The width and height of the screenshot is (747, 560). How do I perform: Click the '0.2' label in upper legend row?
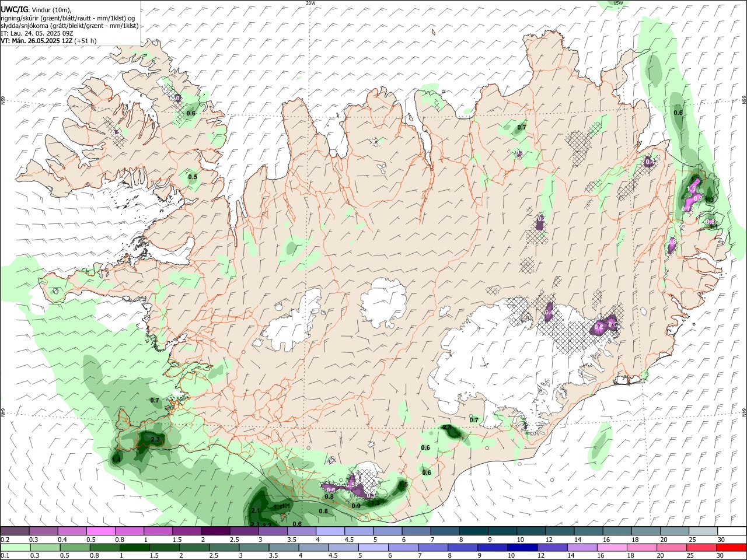(5, 540)
